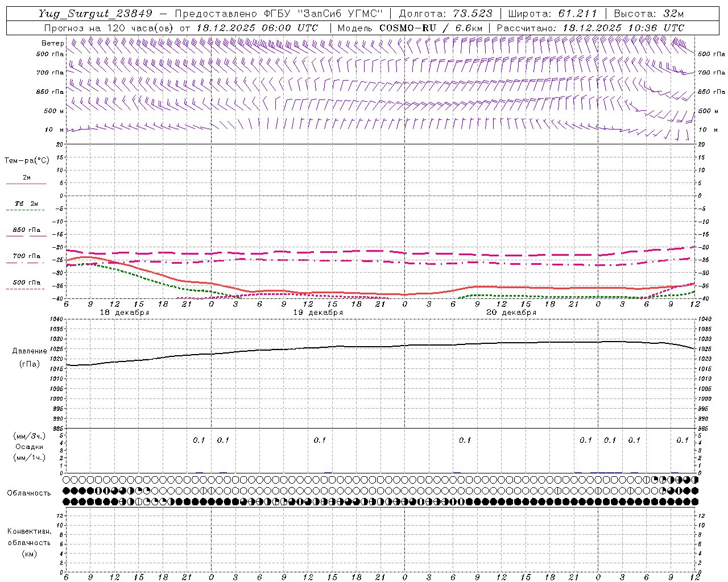Viewport: 728px width, 582px height.
Task: Select the 700 гПа temperature legend line sample
Action: (25, 263)
